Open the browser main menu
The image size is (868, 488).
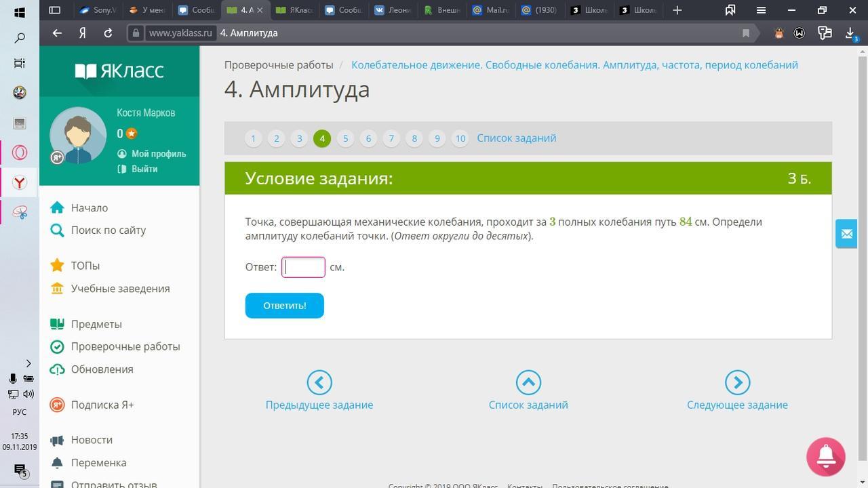(x=761, y=10)
